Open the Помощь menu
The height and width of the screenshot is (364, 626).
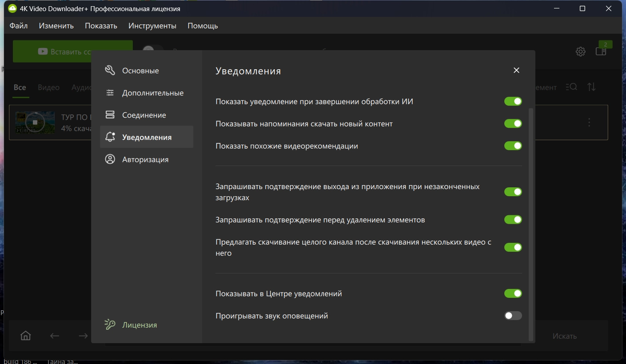[203, 26]
